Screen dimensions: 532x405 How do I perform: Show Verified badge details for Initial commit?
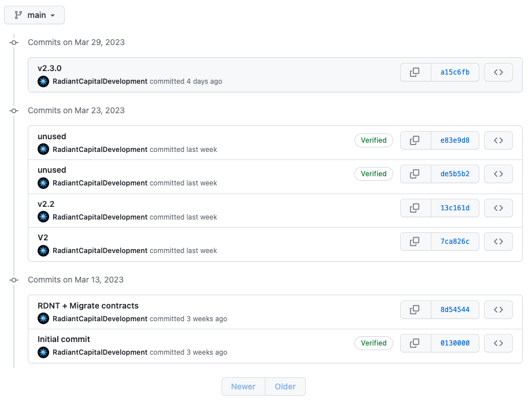click(x=374, y=343)
